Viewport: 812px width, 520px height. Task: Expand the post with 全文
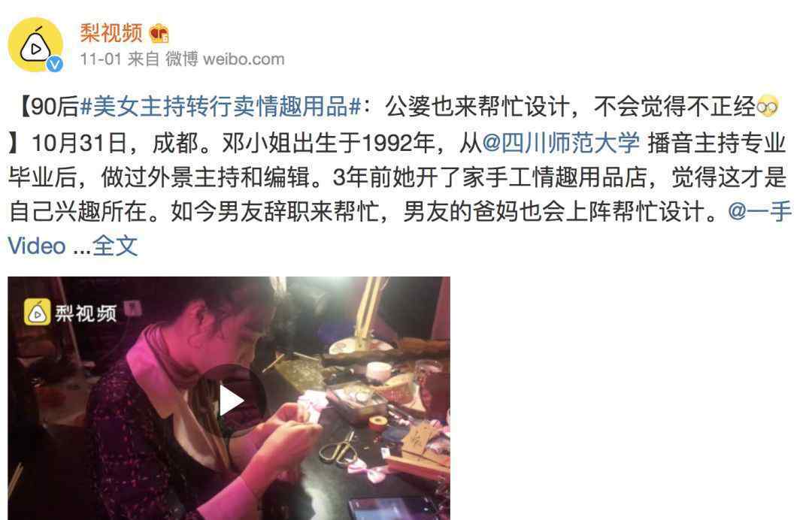[x=115, y=246]
